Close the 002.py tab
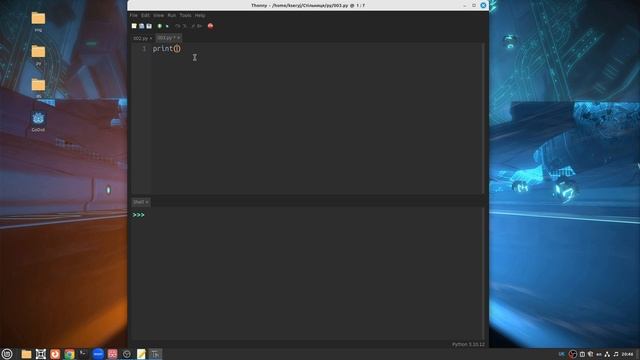640x360 pixels. point(151,38)
